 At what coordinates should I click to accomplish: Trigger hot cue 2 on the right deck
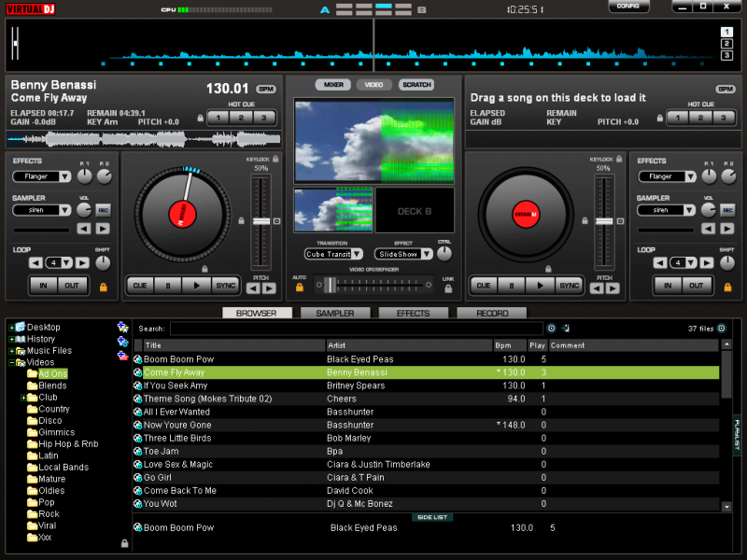(x=700, y=118)
